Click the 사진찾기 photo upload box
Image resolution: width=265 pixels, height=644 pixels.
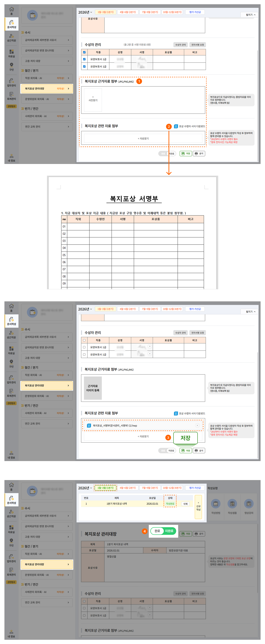93,100
